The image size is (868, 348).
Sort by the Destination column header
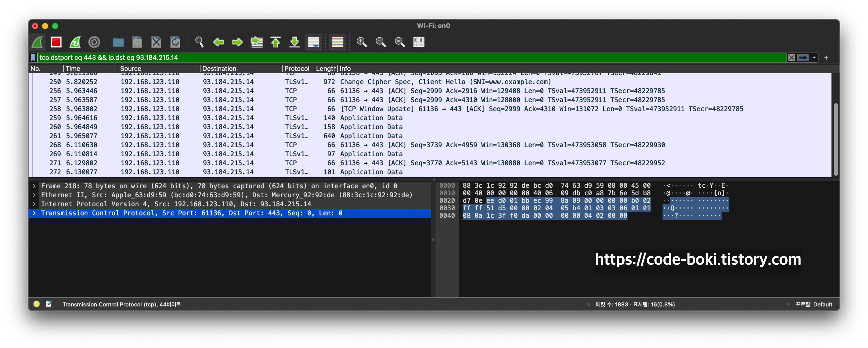pos(219,68)
